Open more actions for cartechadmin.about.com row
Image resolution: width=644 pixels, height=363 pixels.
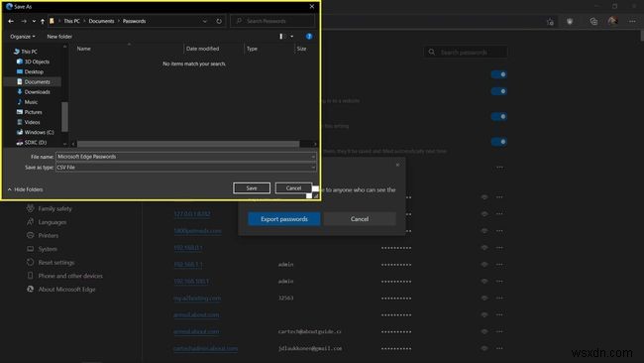click(499, 348)
